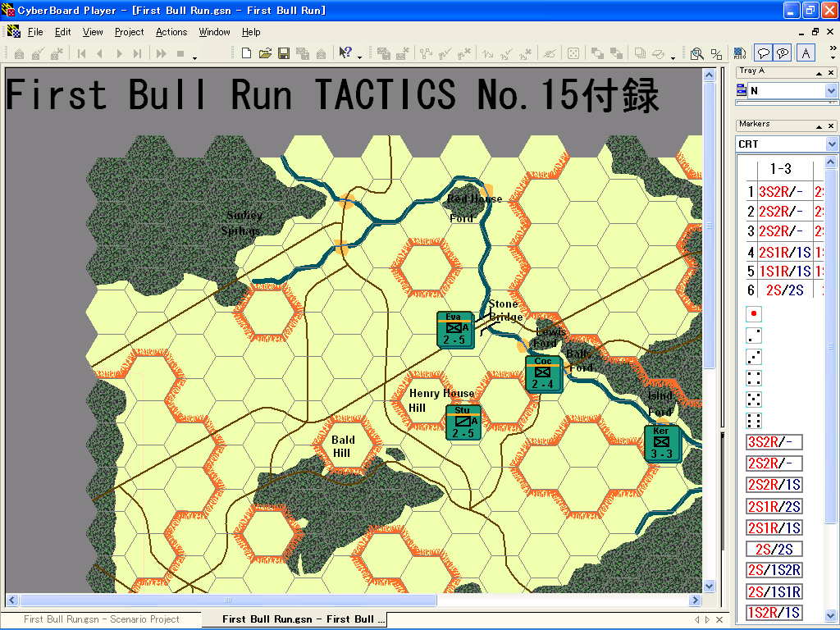Select the Eva 2-5 unit counter
Screen dimensions: 840x630
click(x=455, y=330)
